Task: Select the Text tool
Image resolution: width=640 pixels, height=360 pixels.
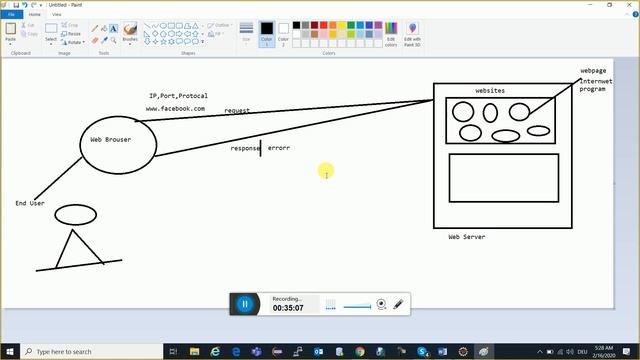Action: (113, 28)
